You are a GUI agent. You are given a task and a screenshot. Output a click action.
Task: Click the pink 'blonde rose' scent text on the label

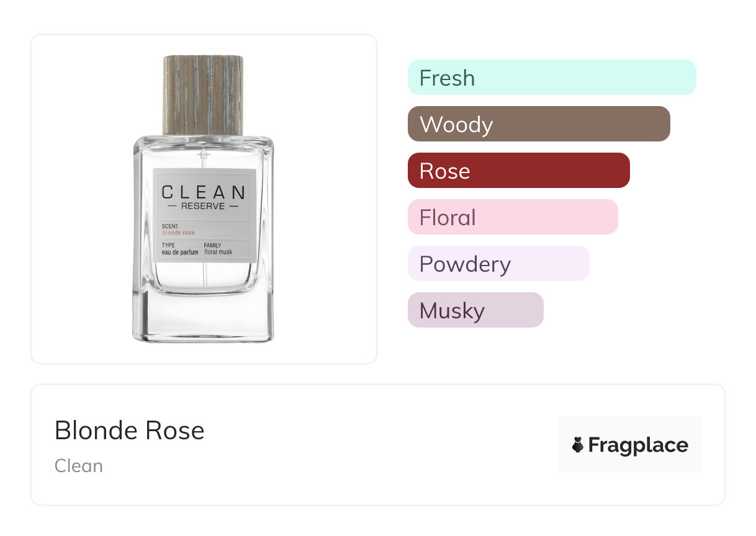click(x=179, y=233)
